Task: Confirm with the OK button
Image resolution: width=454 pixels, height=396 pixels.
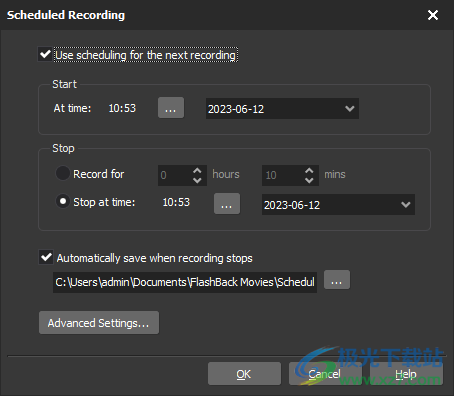Action: (x=244, y=374)
